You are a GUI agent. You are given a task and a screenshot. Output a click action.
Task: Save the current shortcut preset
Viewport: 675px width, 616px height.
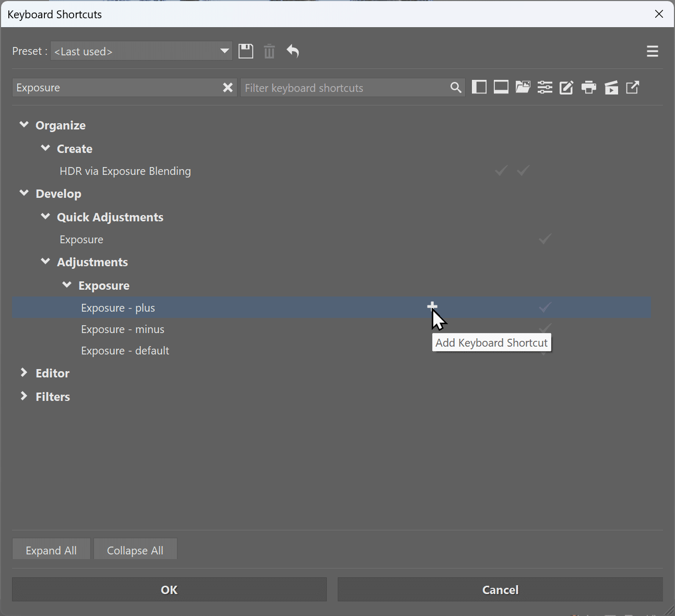[246, 51]
